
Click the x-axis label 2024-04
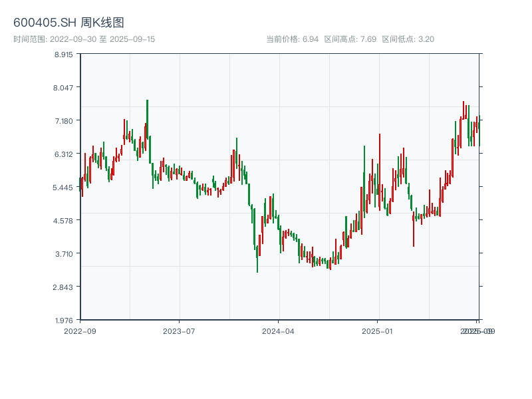tap(278, 331)
